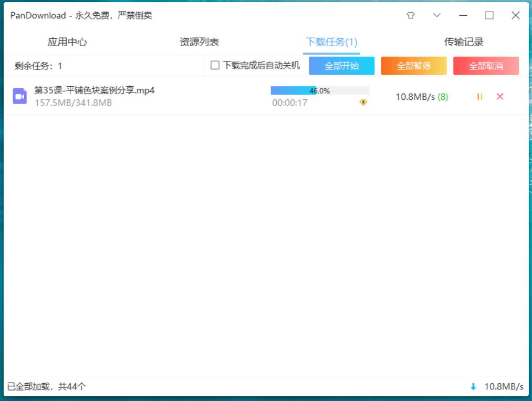Switch to the 应用中心 tab

click(67, 42)
